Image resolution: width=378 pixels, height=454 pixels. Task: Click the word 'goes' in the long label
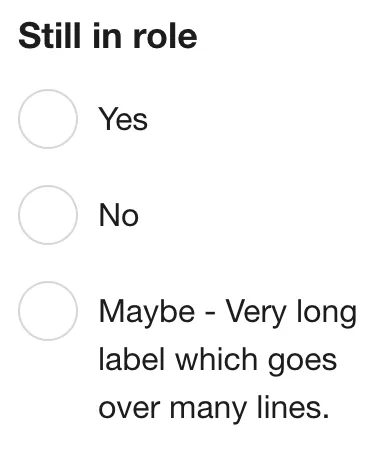tap(302, 362)
